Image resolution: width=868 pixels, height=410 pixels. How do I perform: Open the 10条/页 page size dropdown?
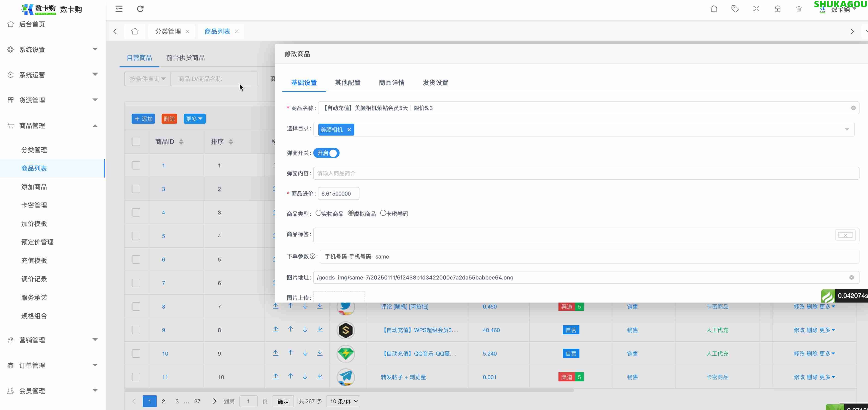tap(343, 401)
